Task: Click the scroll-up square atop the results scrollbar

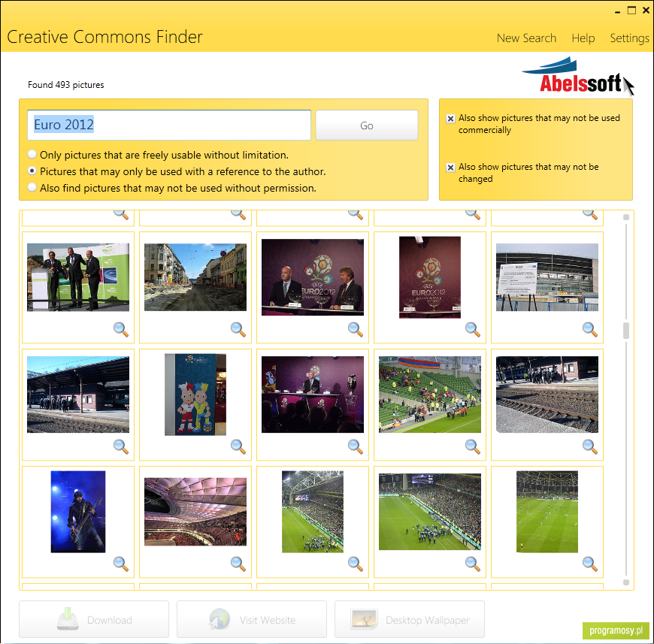Action: click(626, 217)
